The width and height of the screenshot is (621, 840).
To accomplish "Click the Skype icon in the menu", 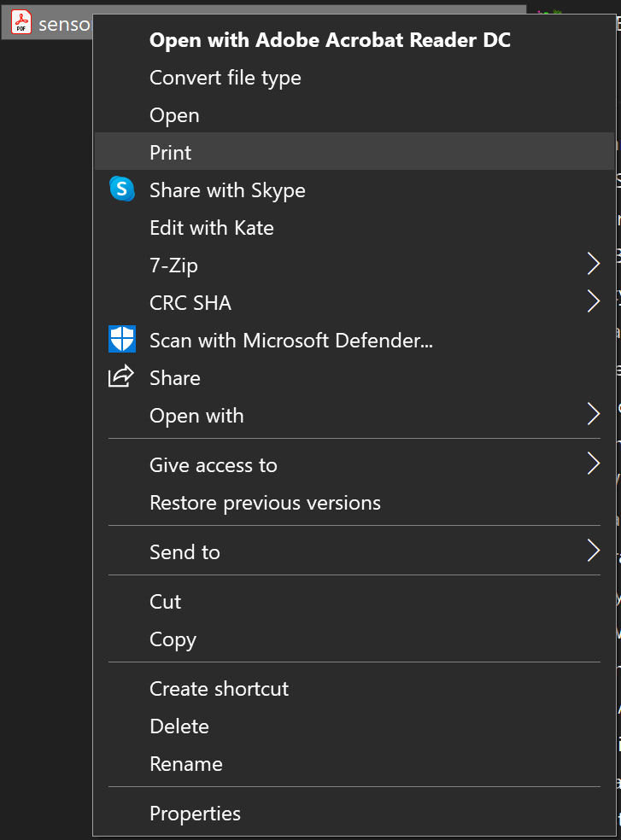I will [122, 190].
